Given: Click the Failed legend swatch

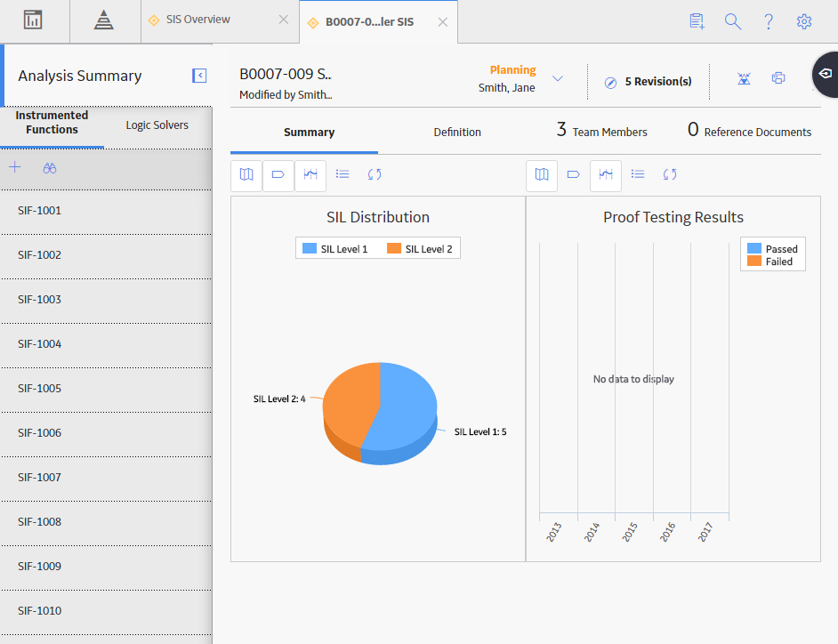Looking at the screenshot, I should point(754,262).
